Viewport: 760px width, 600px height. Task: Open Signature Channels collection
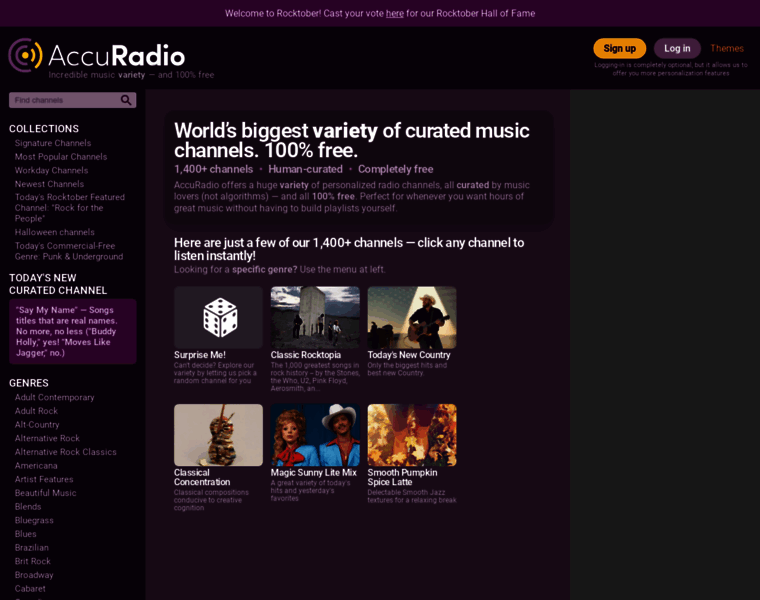point(53,143)
